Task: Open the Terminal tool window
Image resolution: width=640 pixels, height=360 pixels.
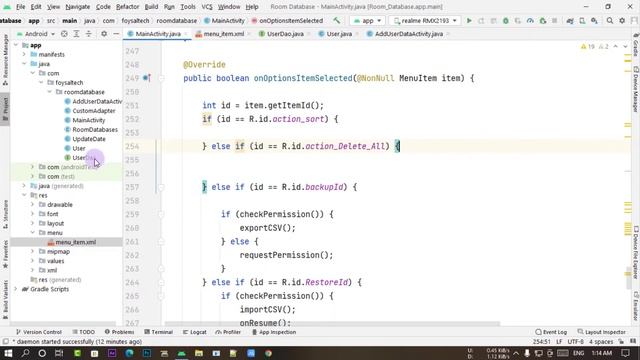Action: tap(159, 332)
